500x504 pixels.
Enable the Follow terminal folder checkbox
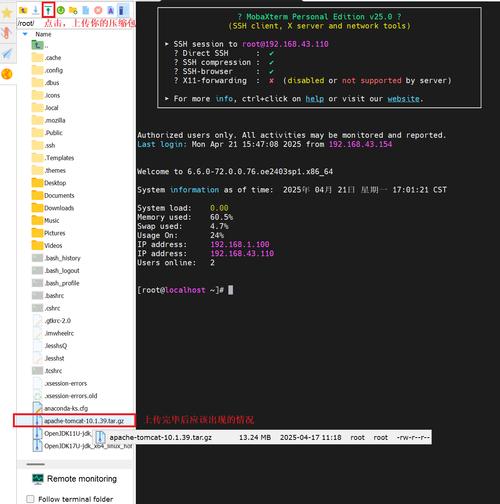point(30,499)
